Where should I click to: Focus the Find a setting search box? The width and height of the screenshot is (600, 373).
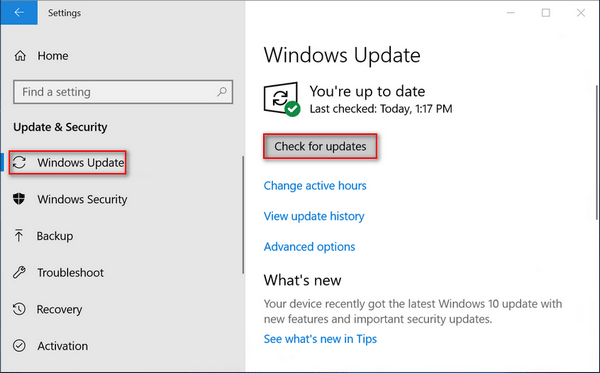coord(123,92)
